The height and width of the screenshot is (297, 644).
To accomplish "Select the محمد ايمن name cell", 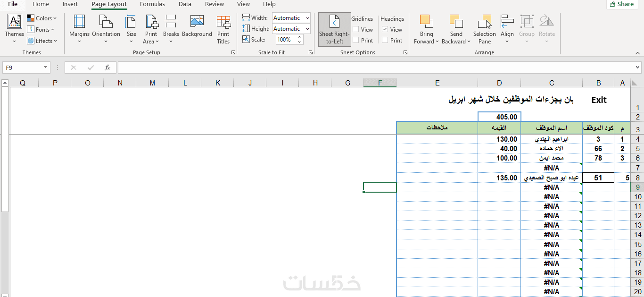I will tap(552, 158).
